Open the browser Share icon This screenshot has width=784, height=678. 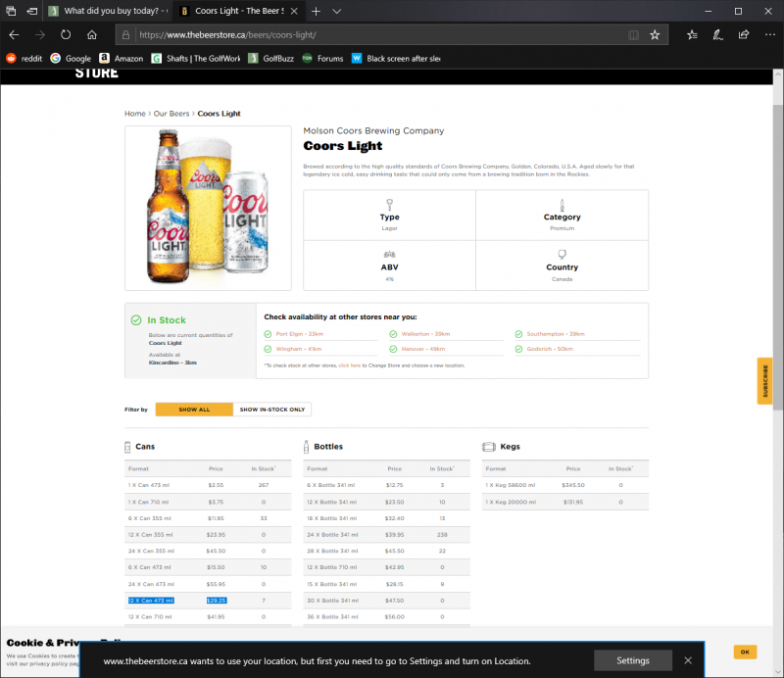pos(744,34)
